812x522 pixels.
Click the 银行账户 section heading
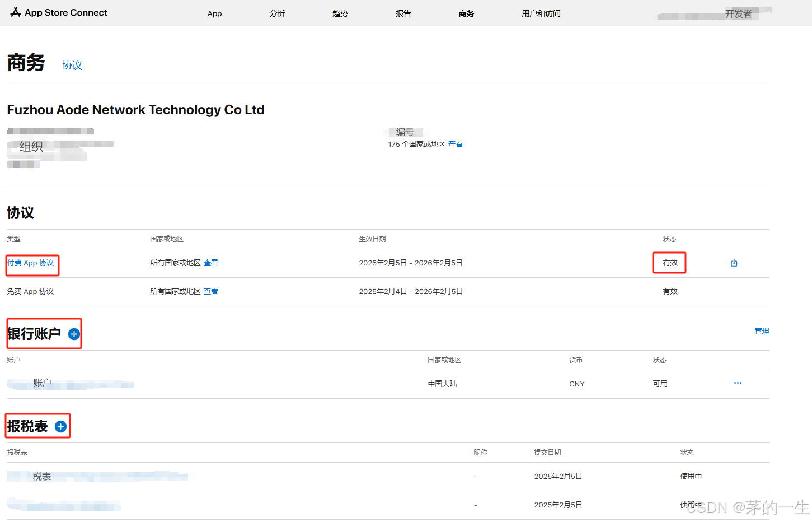[34, 334]
